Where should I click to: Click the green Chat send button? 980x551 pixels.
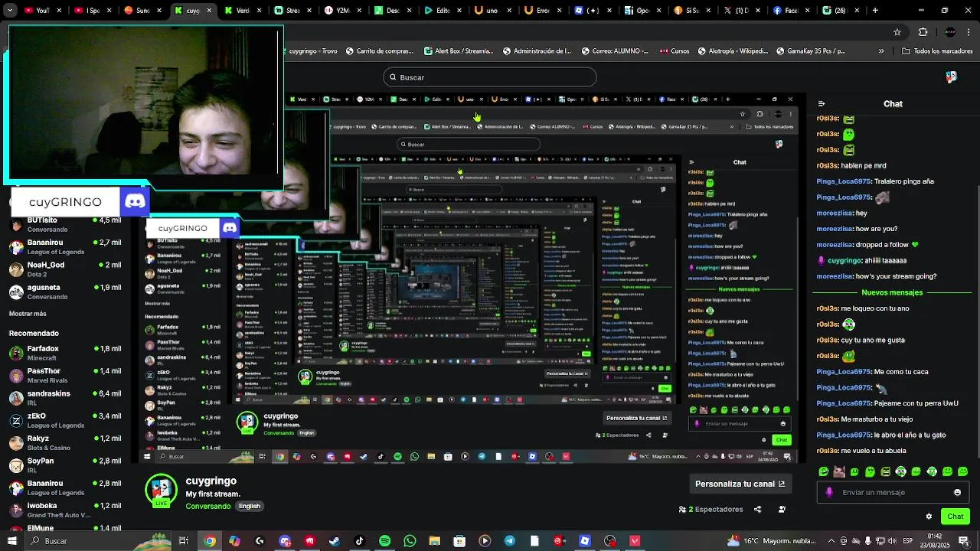pyautogui.click(x=955, y=517)
